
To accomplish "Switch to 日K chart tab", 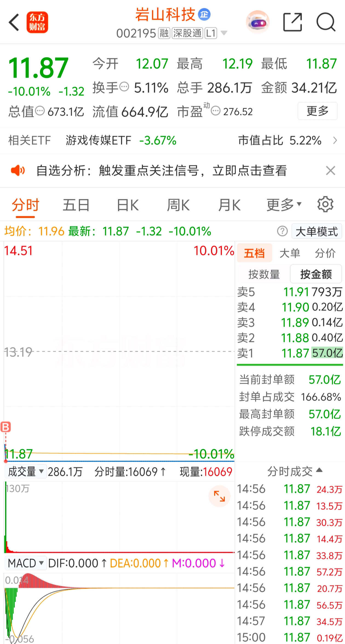I will pyautogui.click(x=128, y=205).
